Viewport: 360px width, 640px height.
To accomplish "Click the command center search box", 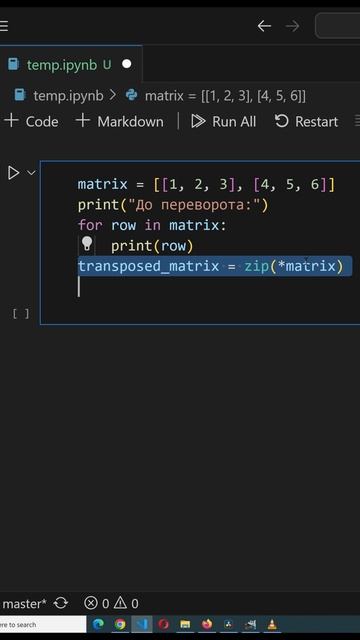I will tap(338, 26).
